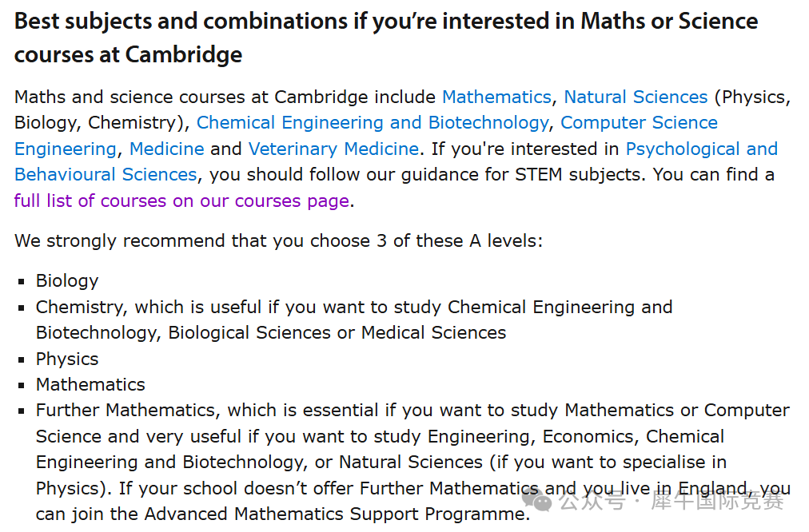Click the watermark text beside WeChat logo

point(672,501)
